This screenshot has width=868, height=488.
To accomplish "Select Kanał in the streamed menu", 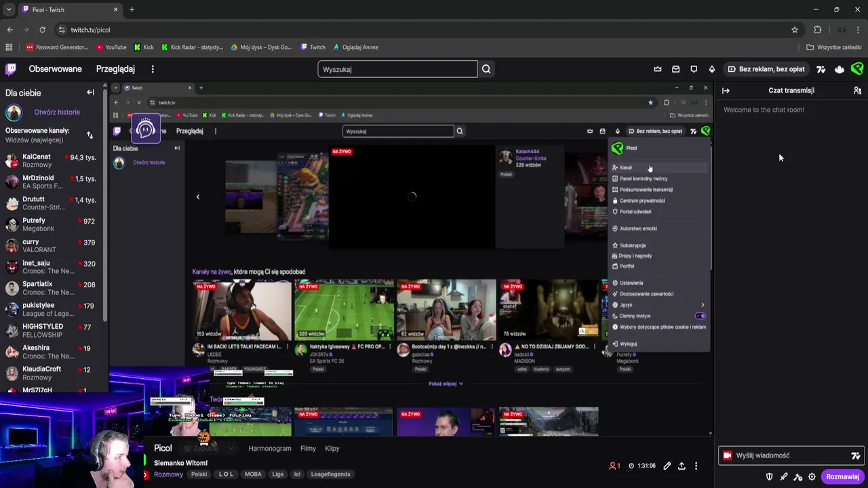I will point(658,167).
